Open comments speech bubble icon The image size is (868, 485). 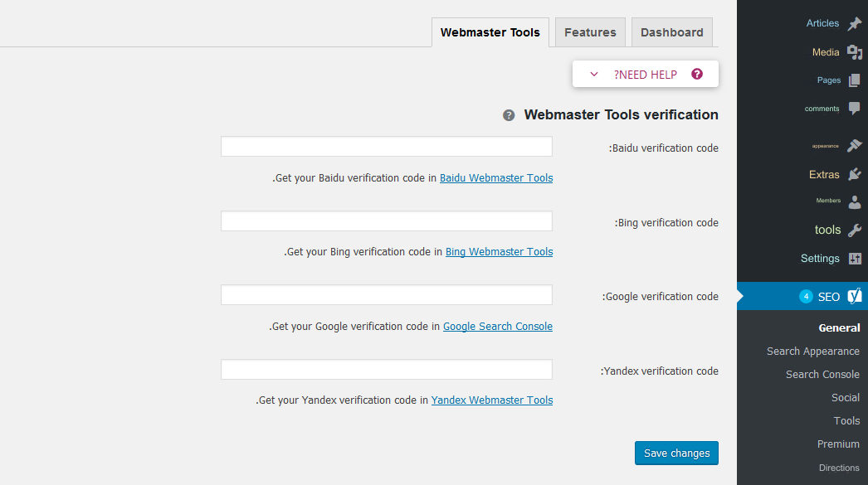pos(855,109)
